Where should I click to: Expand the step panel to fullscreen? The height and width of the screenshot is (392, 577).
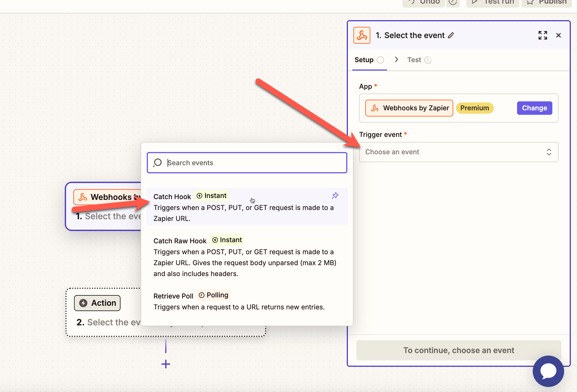[543, 35]
